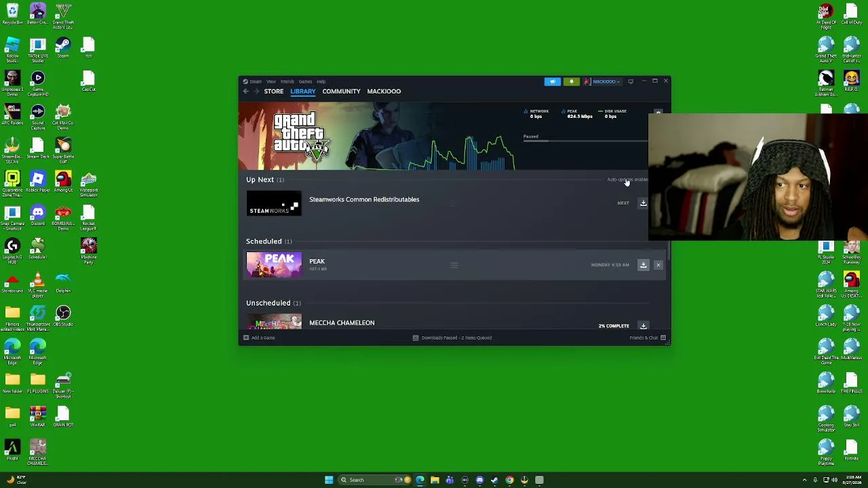Image resolution: width=868 pixels, height=488 pixels.
Task: Select the FL Studio desktop icon
Action: tap(826, 251)
